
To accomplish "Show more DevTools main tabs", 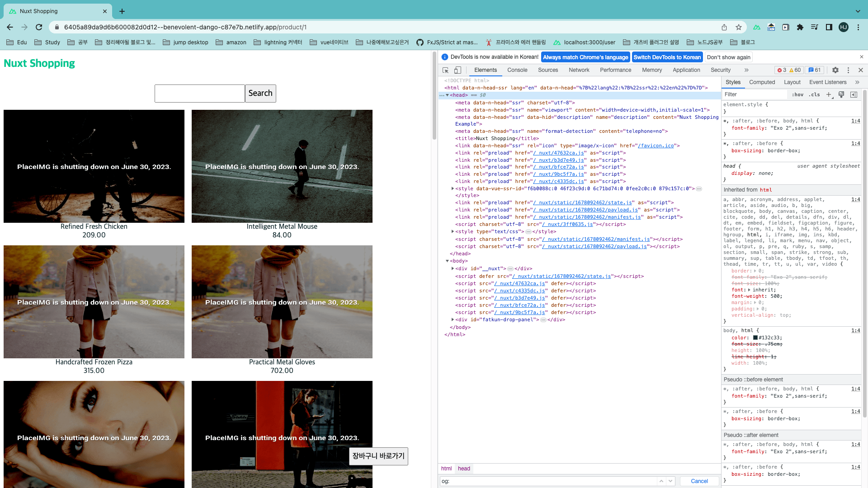I will [746, 70].
